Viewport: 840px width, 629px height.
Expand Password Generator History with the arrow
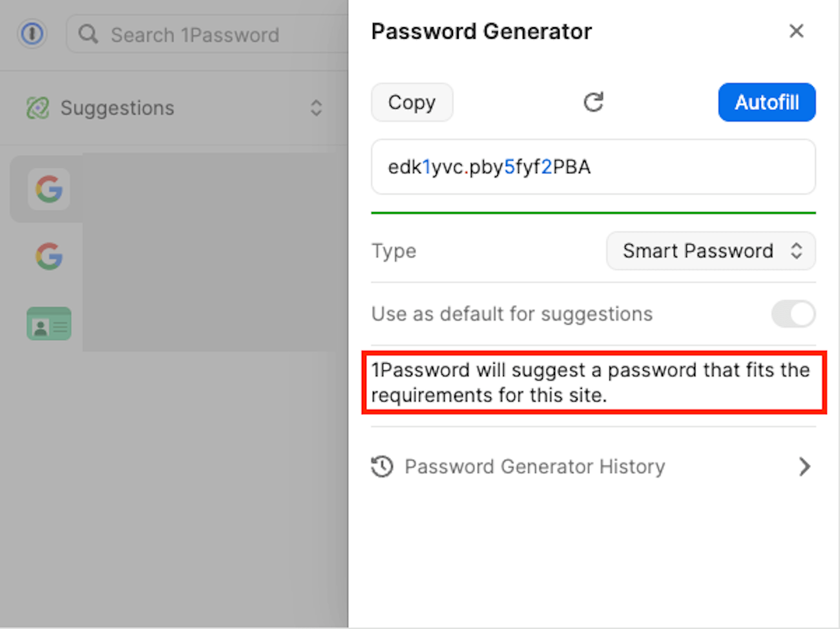click(805, 466)
